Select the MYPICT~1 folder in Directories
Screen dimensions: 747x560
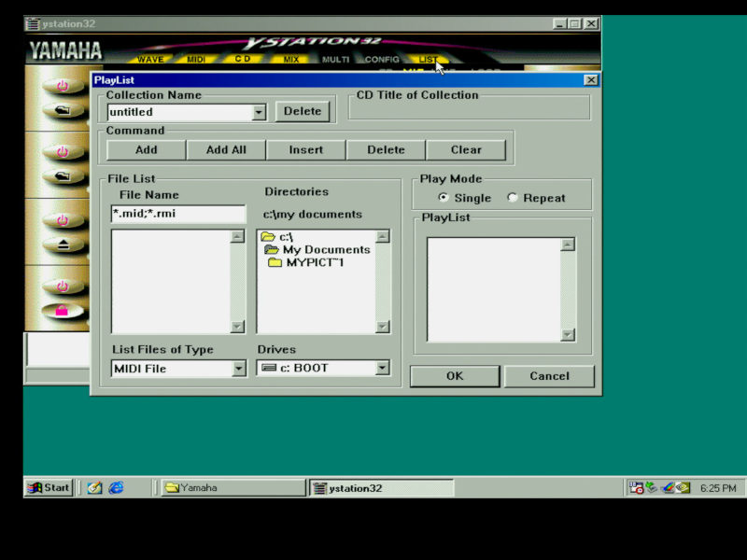click(x=315, y=262)
